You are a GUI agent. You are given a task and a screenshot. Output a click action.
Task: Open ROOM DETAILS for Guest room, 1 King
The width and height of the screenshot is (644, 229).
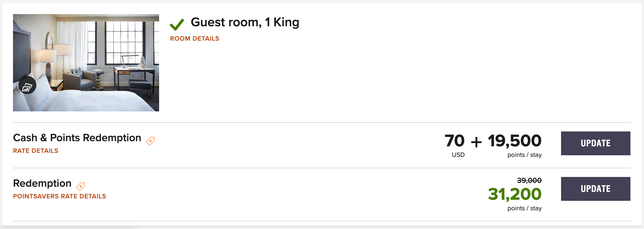[194, 38]
